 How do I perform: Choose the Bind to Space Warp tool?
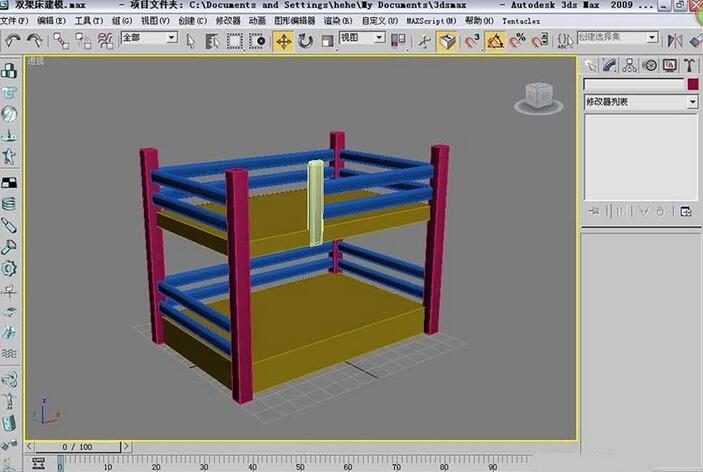[105, 41]
